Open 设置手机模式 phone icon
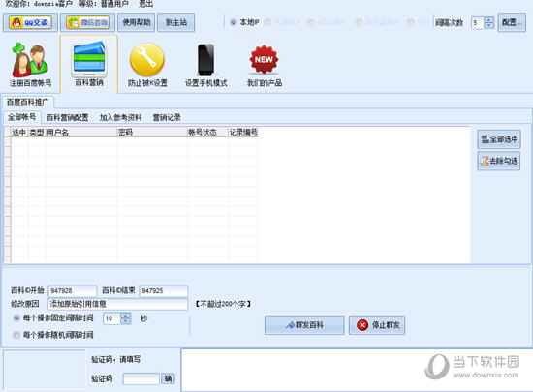Screen dimensions: 533x392 [x=205, y=65]
